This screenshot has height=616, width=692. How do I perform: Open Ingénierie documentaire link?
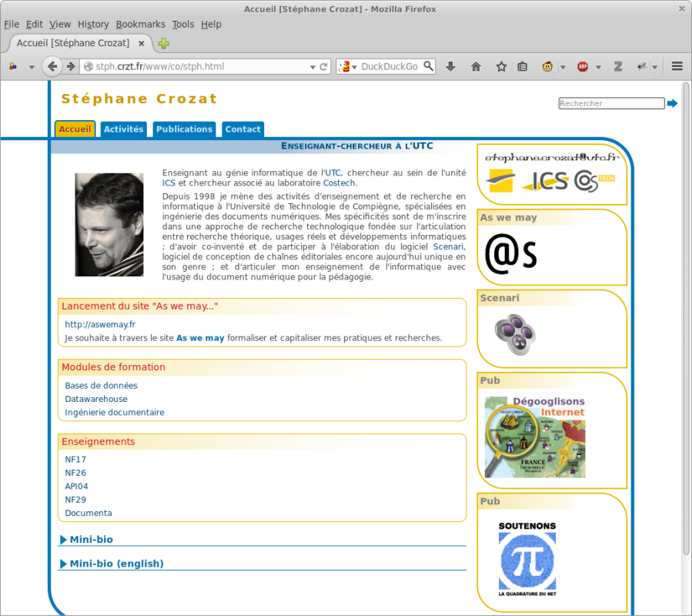click(115, 413)
